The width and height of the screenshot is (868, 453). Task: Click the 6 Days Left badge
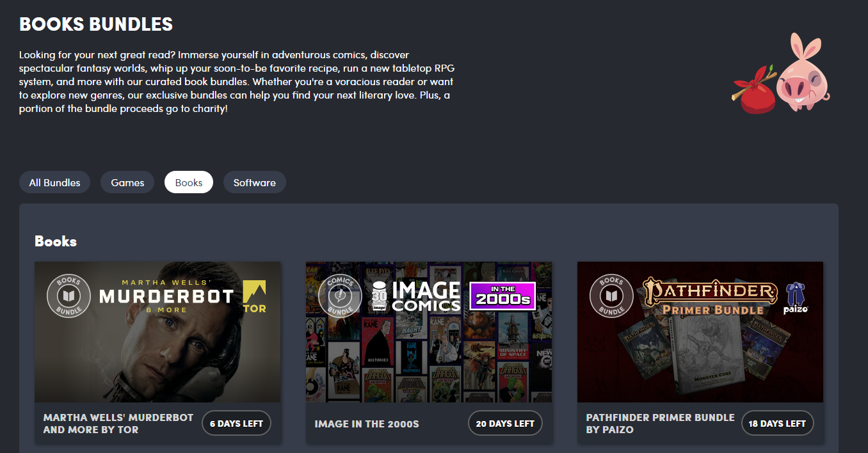(237, 424)
